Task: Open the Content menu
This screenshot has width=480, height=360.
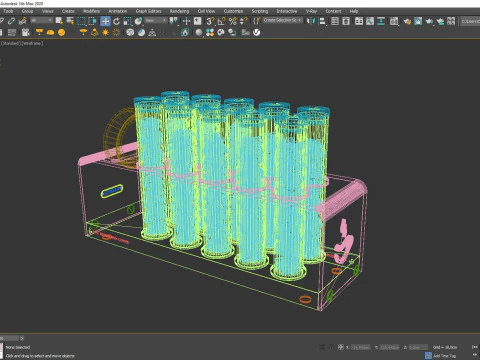Action: pos(333,11)
